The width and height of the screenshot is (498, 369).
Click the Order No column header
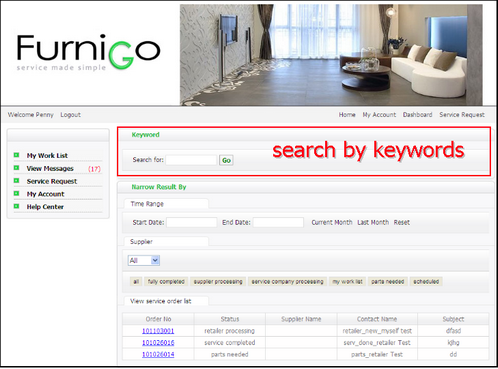click(158, 319)
